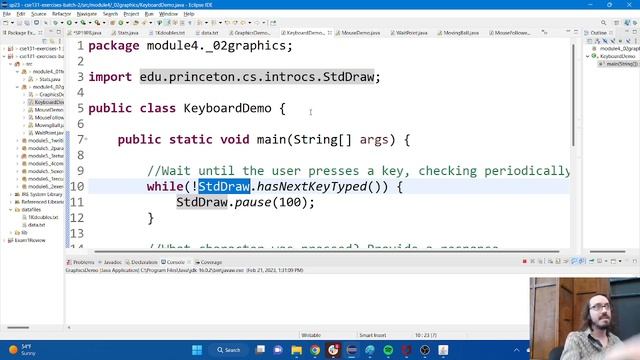Viewport: 640px width, 360px height.
Task: Switch to the MouseDemo.java editor tab
Action: click(x=358, y=33)
